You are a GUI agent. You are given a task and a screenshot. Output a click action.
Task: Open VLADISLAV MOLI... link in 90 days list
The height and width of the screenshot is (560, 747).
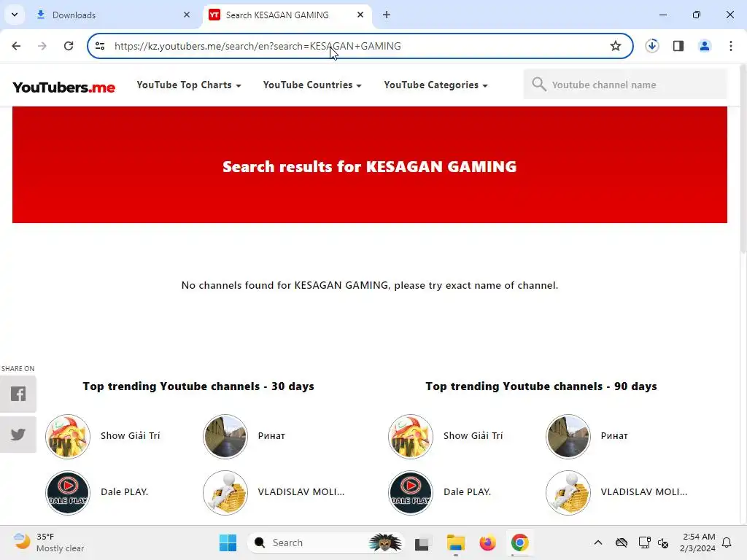click(644, 492)
